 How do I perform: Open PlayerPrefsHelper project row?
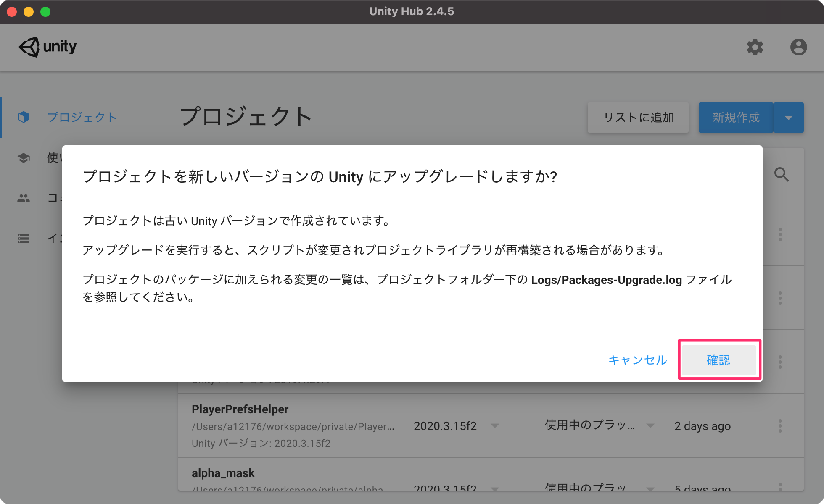[x=491, y=425]
